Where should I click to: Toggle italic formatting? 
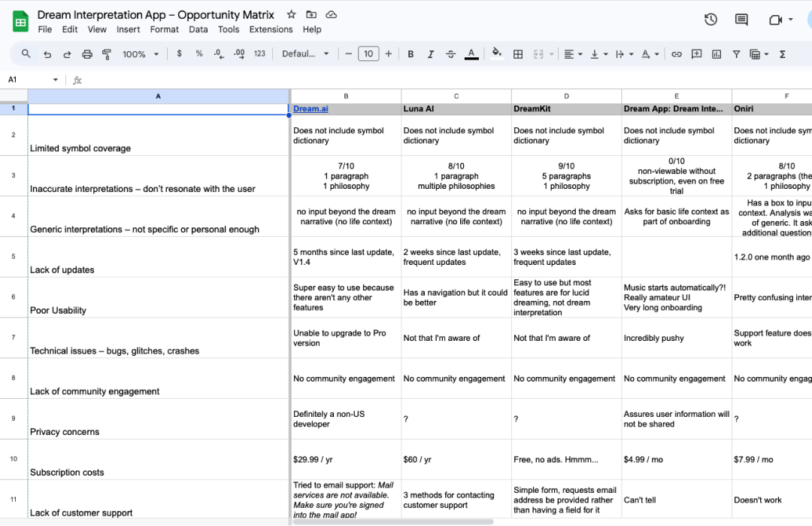430,54
